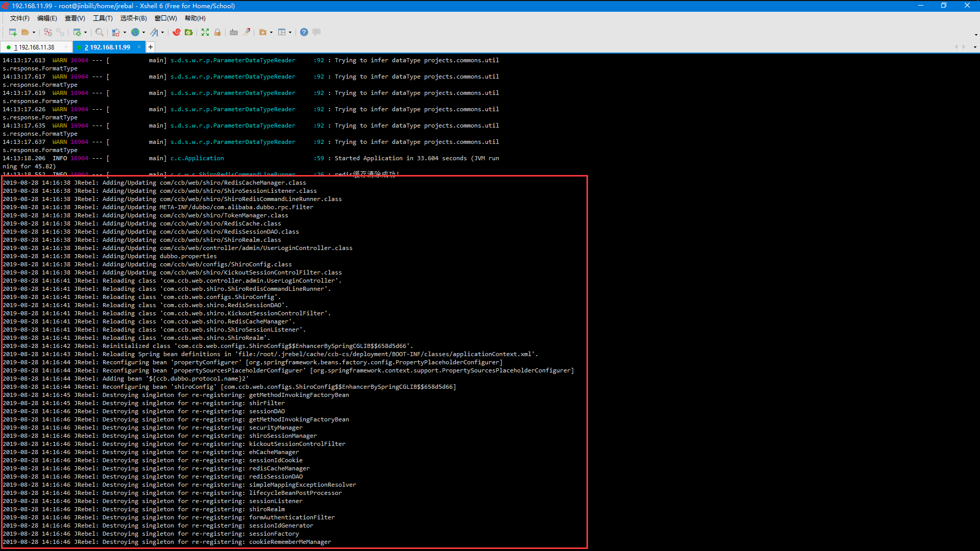Click the text 'dubbo.properties' in the log
Image resolution: width=980 pixels, height=551 pixels.
click(x=188, y=256)
